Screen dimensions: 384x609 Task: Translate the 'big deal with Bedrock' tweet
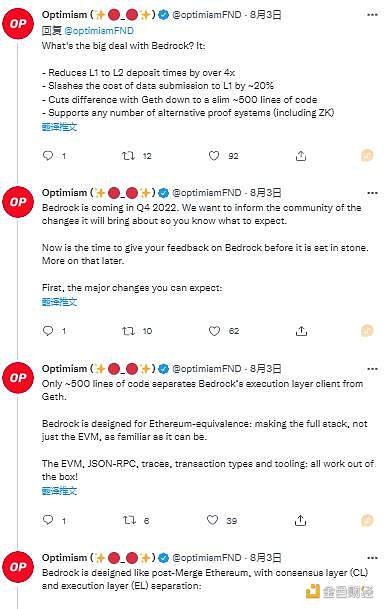click(x=59, y=127)
